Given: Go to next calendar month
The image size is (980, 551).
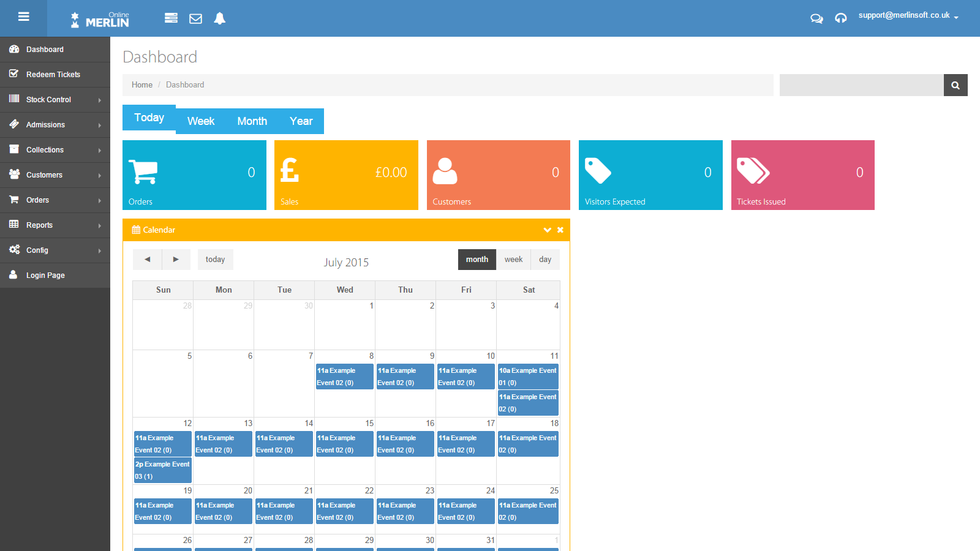Looking at the screenshot, I should click(x=176, y=260).
